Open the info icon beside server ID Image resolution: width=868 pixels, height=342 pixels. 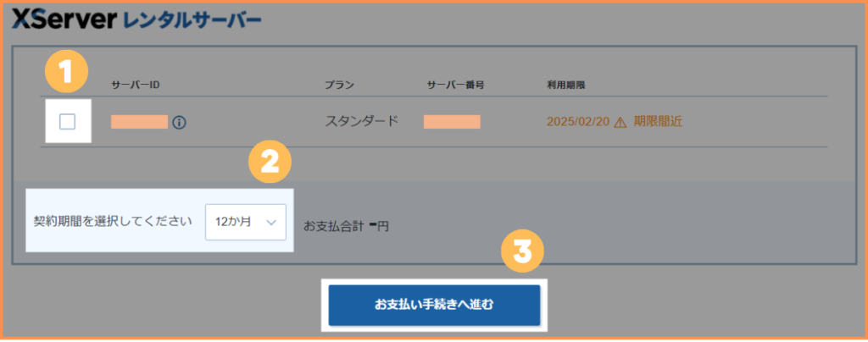(179, 123)
